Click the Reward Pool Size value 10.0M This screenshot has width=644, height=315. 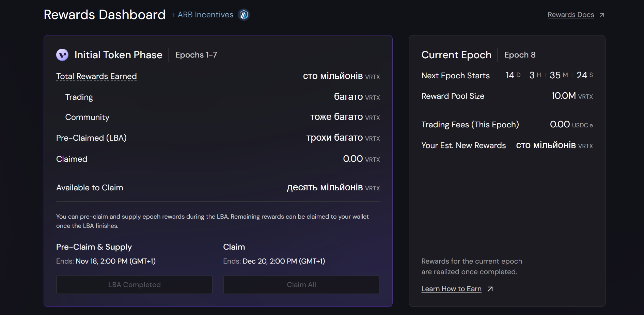point(564,96)
